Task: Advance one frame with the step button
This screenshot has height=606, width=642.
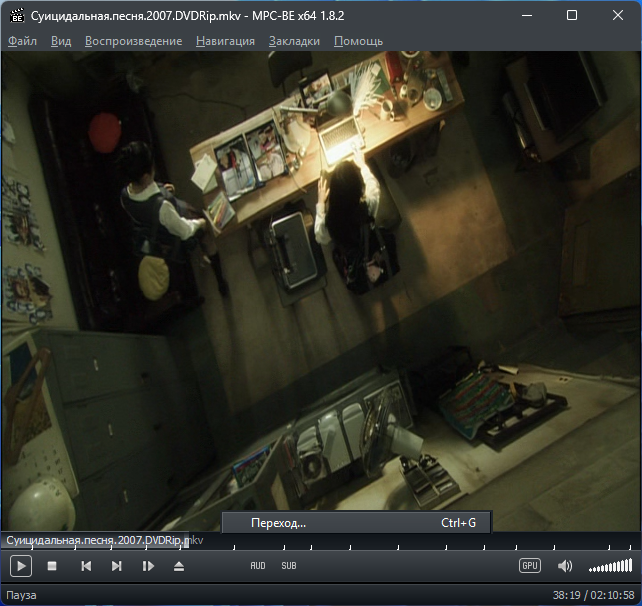Action: click(148, 566)
